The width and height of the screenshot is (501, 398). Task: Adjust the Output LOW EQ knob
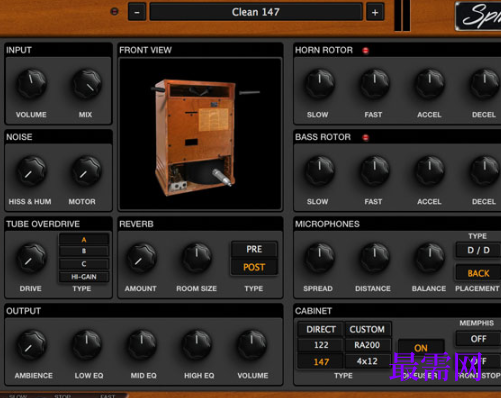pos(87,345)
